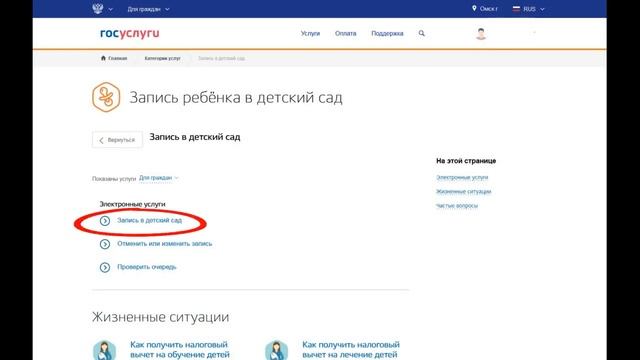Viewport: 640px width, 360px height.
Task: Open Как получить налоговый вычет на лечение детей
Action: pyautogui.click(x=351, y=350)
